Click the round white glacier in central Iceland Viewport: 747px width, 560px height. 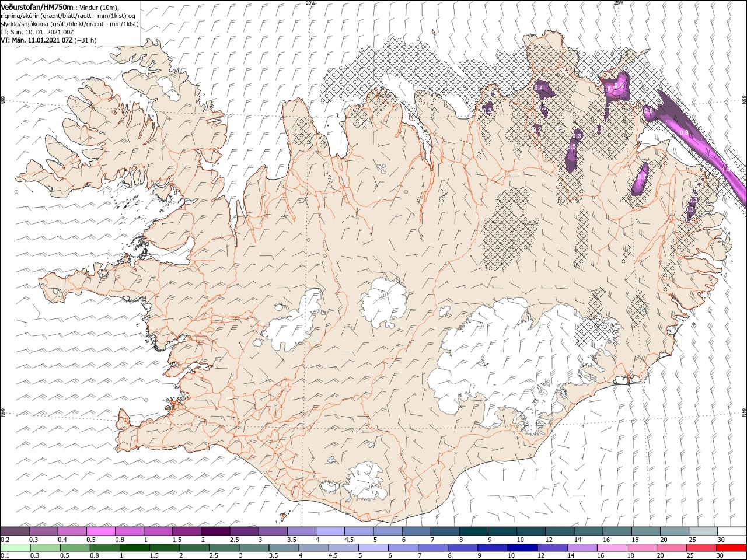pyautogui.click(x=383, y=303)
